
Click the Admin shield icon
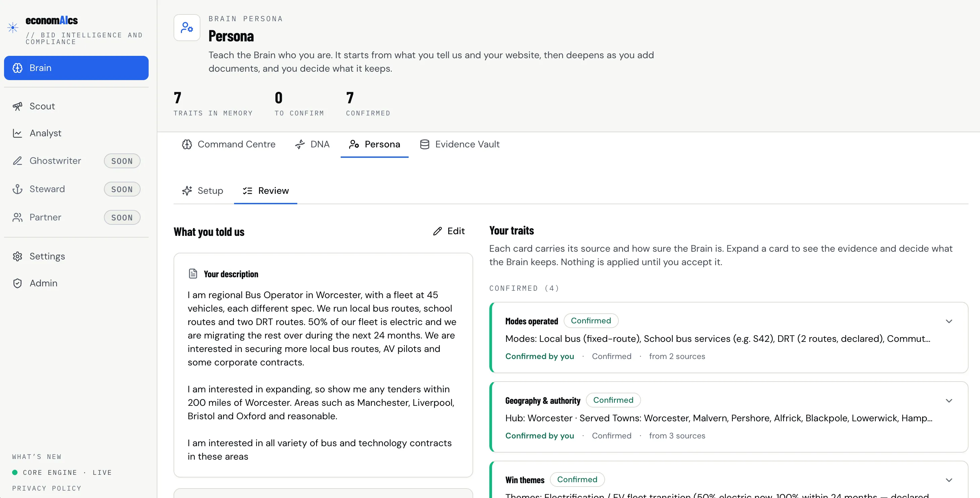[x=17, y=283]
